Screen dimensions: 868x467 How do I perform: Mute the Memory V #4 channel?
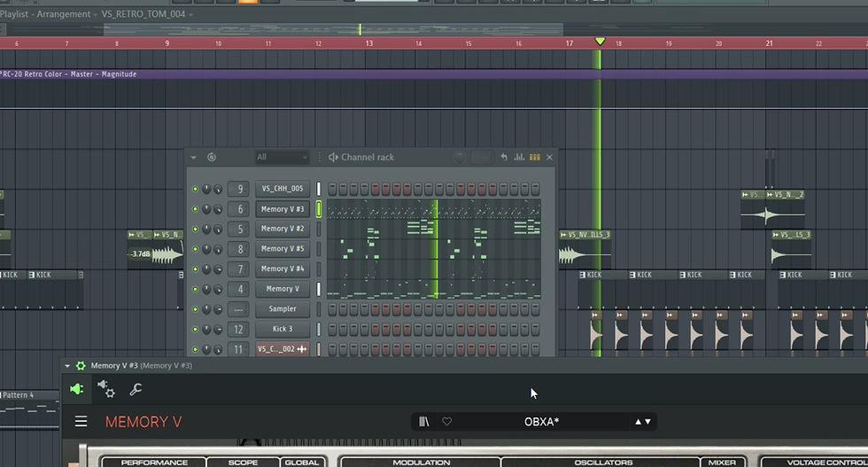[x=195, y=269]
